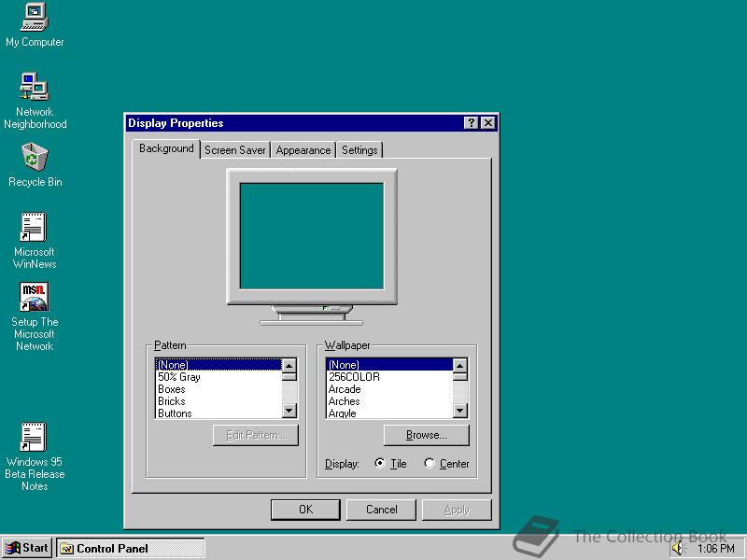Viewport: 747px width, 560px height.
Task: Choose the Tile display option
Action: click(390, 463)
